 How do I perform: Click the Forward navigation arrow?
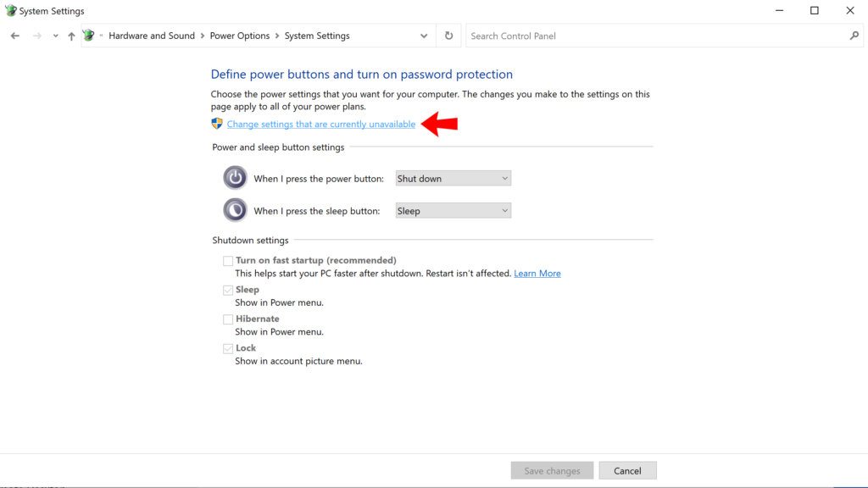click(37, 36)
